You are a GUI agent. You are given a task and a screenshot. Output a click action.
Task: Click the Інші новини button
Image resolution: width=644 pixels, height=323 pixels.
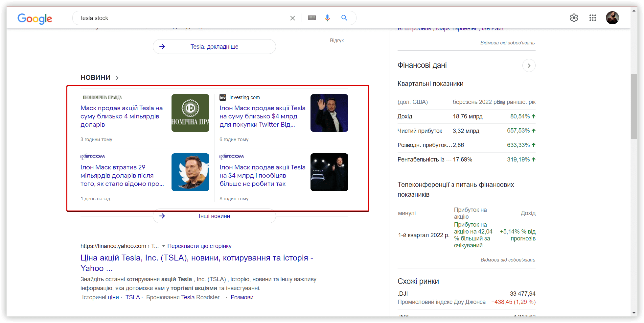(214, 216)
